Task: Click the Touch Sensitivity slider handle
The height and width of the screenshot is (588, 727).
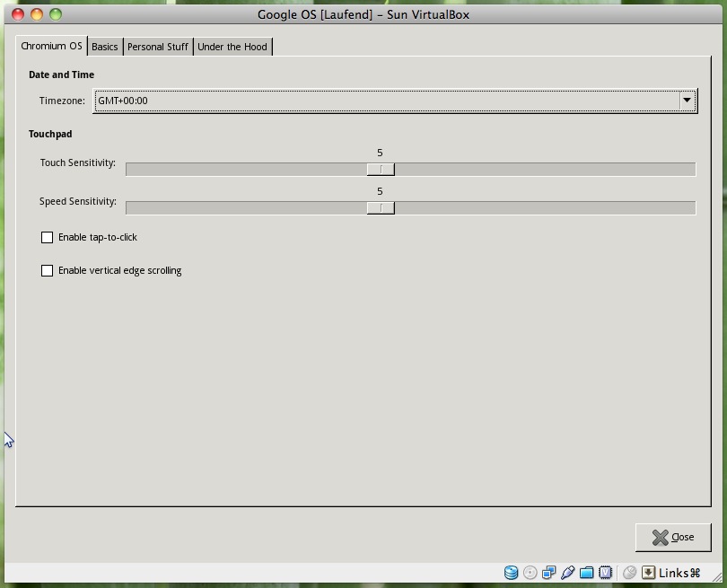Action: pyautogui.click(x=381, y=170)
